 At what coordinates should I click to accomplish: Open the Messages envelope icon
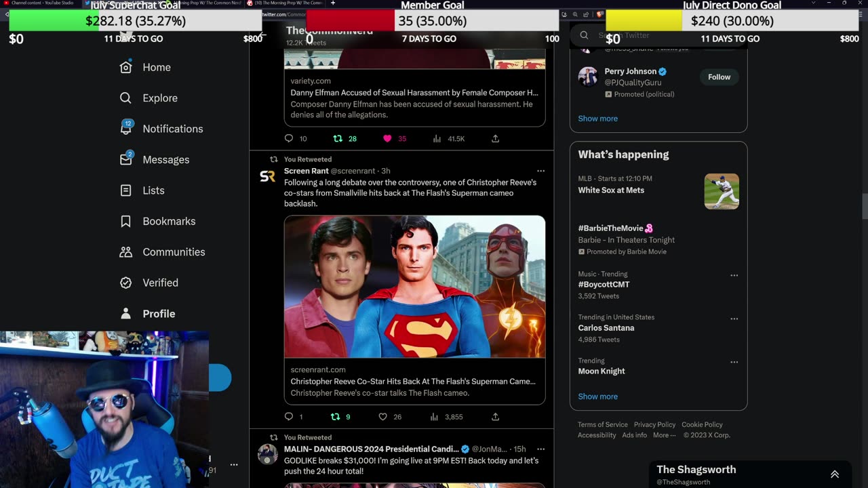[x=126, y=159]
